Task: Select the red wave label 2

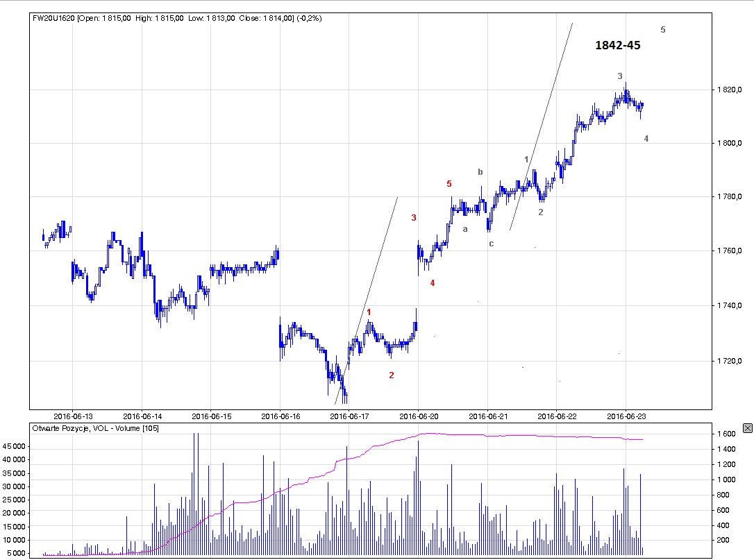Action: pos(392,375)
